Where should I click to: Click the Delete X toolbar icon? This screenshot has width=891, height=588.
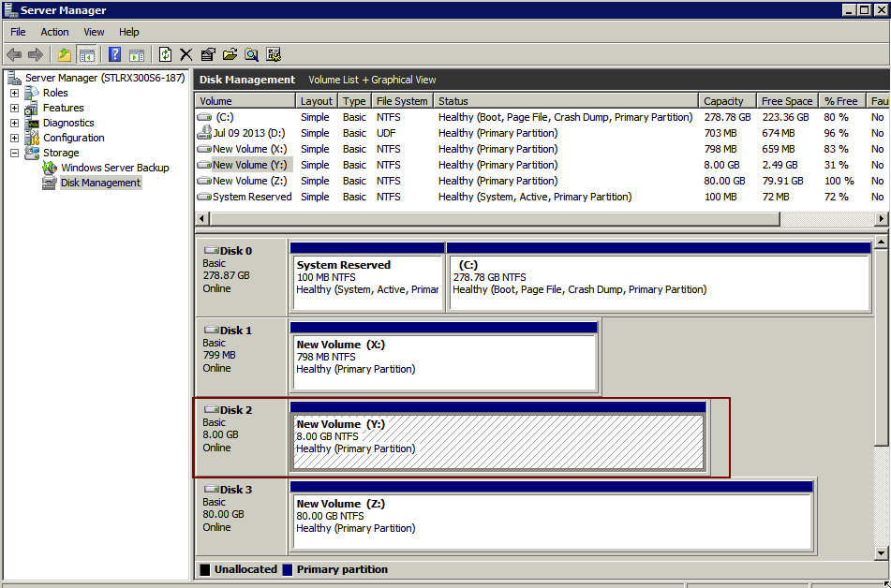pos(186,54)
